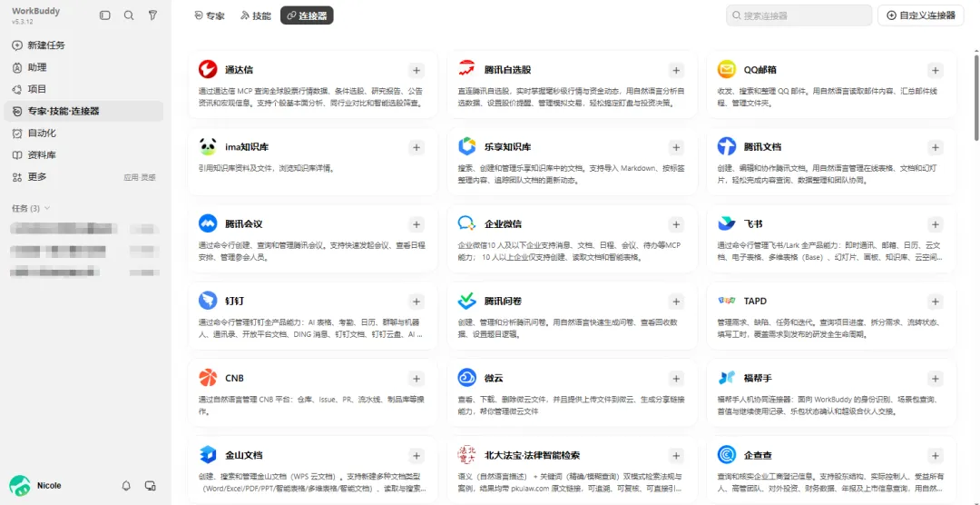This screenshot has height=505, width=980.
Task: Click the filter funnel icon in sidebar header
Action: coord(152,15)
